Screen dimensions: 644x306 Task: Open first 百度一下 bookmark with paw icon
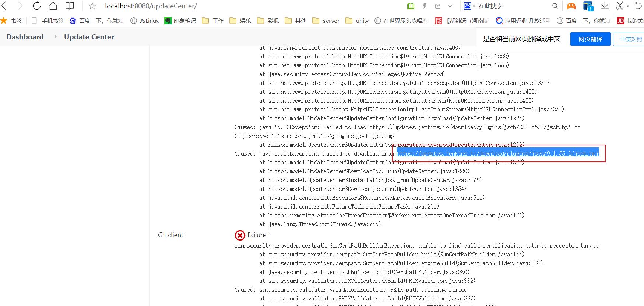click(96, 21)
